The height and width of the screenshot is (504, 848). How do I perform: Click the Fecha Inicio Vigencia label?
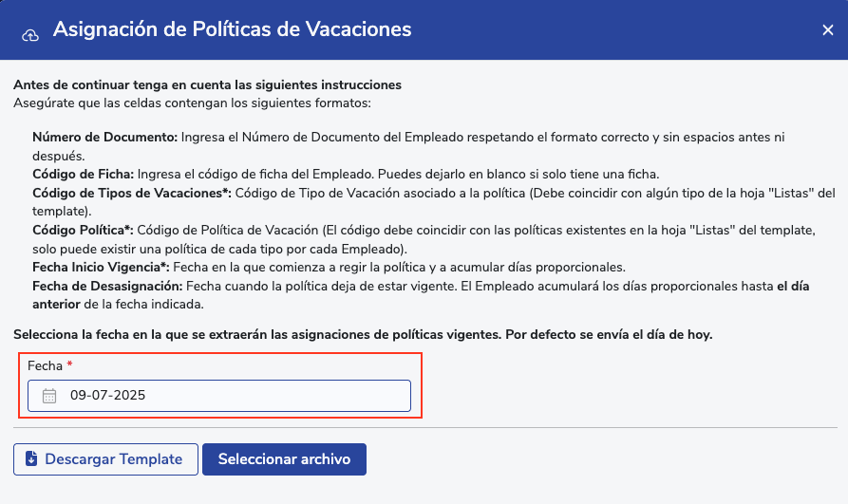click(101, 268)
